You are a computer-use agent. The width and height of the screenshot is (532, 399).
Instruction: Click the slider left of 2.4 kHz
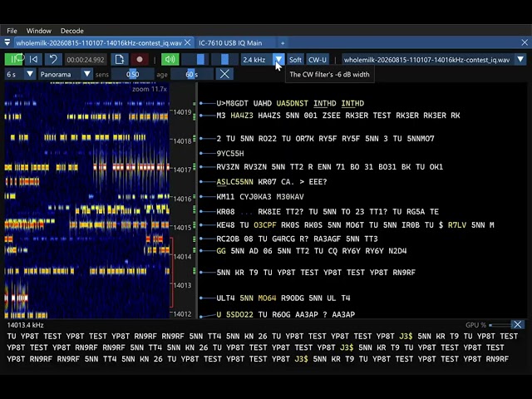(224, 59)
